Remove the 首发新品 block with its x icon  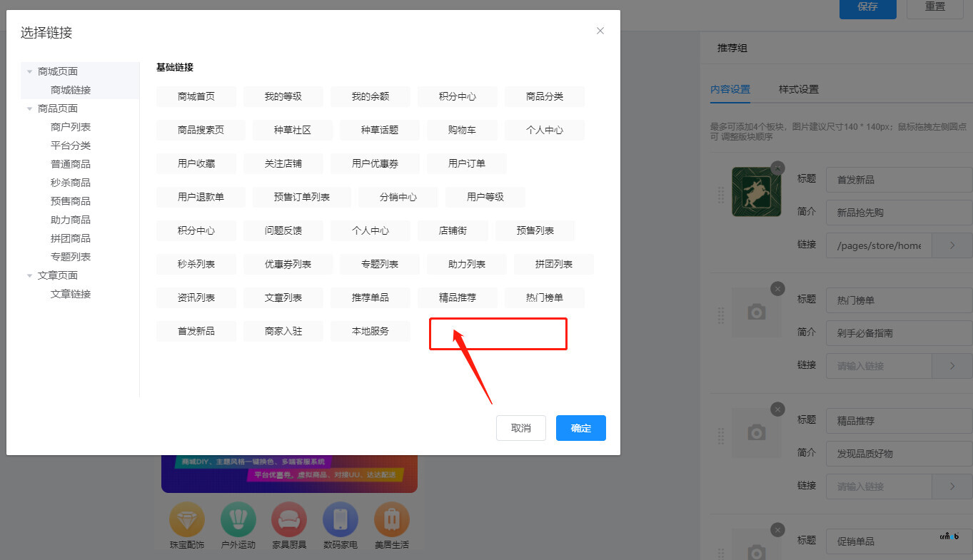point(778,168)
